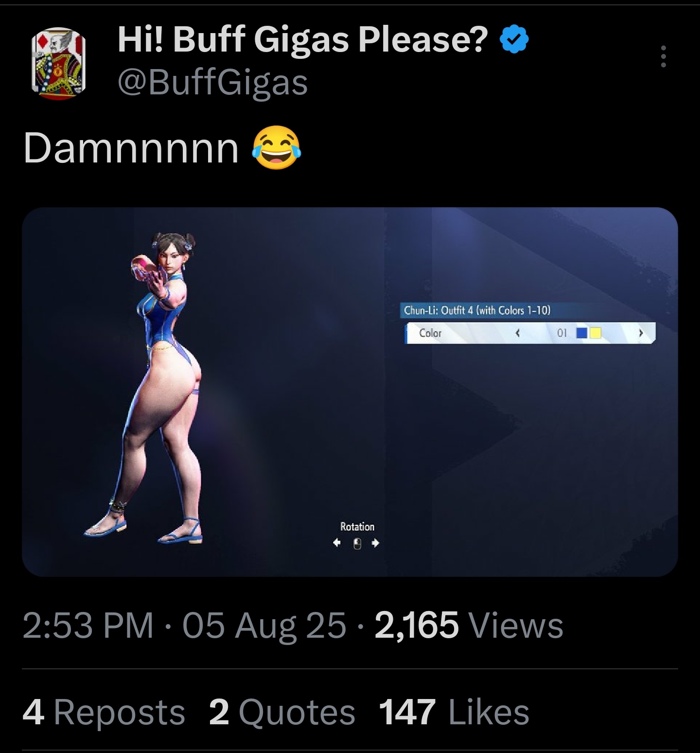Click the blue verified checkmark badge

pyautogui.click(x=514, y=39)
